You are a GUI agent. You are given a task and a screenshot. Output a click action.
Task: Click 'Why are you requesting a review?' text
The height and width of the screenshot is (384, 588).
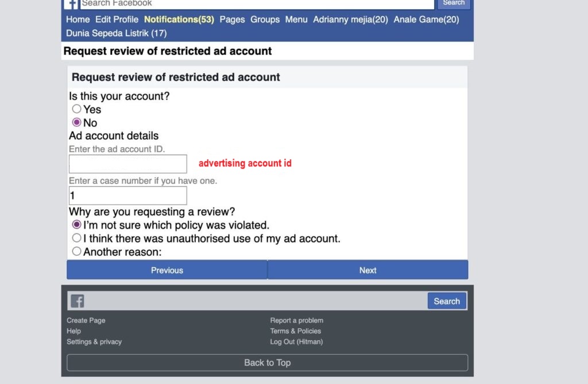tap(152, 212)
